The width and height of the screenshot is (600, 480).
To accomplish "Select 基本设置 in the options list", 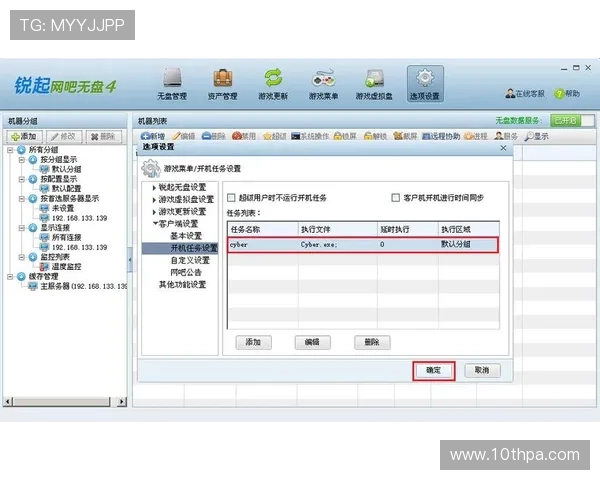I will 186,236.
